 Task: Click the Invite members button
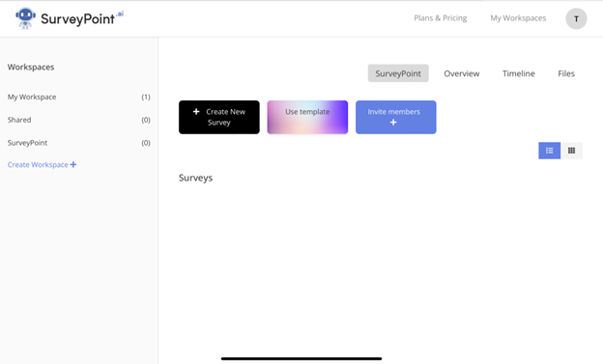pos(396,117)
